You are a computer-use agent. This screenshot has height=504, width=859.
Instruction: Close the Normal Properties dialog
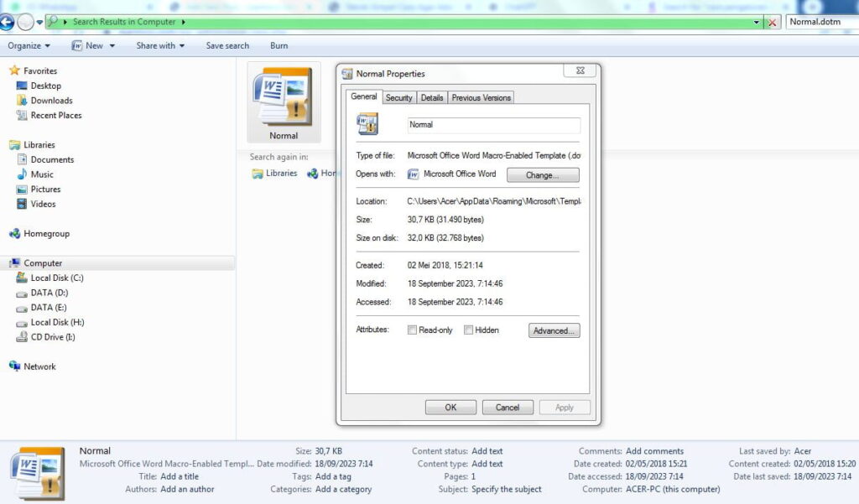point(580,70)
